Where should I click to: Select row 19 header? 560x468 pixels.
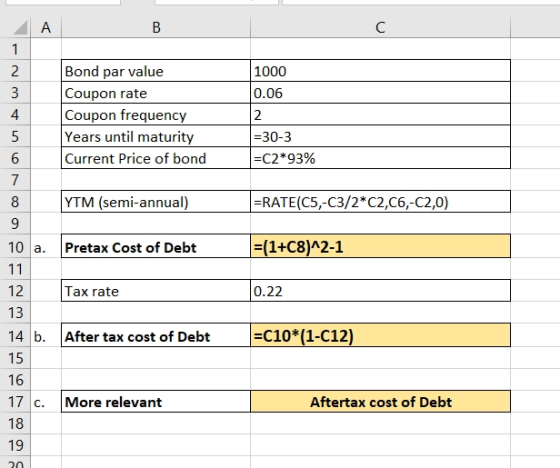pyautogui.click(x=15, y=445)
